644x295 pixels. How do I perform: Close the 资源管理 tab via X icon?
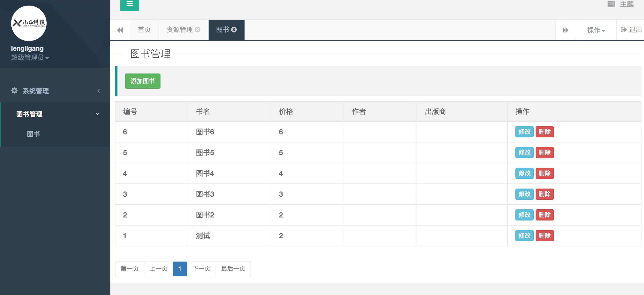point(198,30)
